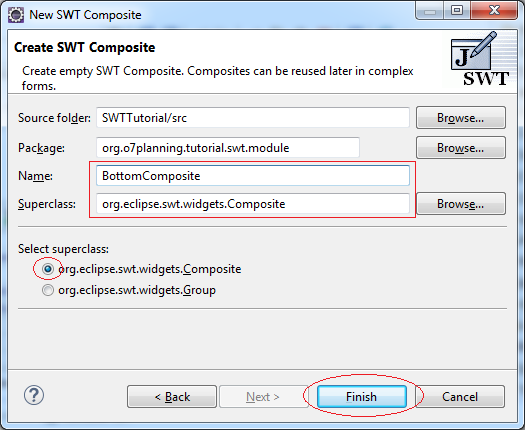Screen dimensions: 525x430
Task: Click the Superclass text field
Action: [x=253, y=204]
